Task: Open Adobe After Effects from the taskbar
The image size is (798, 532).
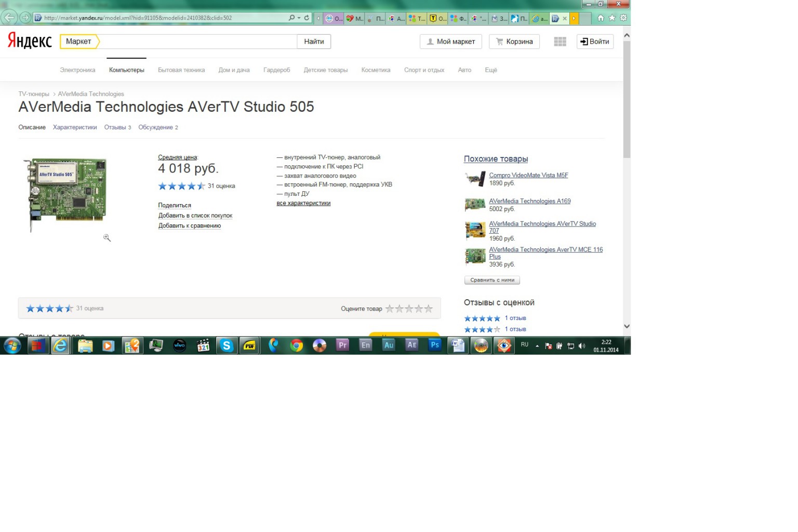Action: pyautogui.click(x=412, y=345)
